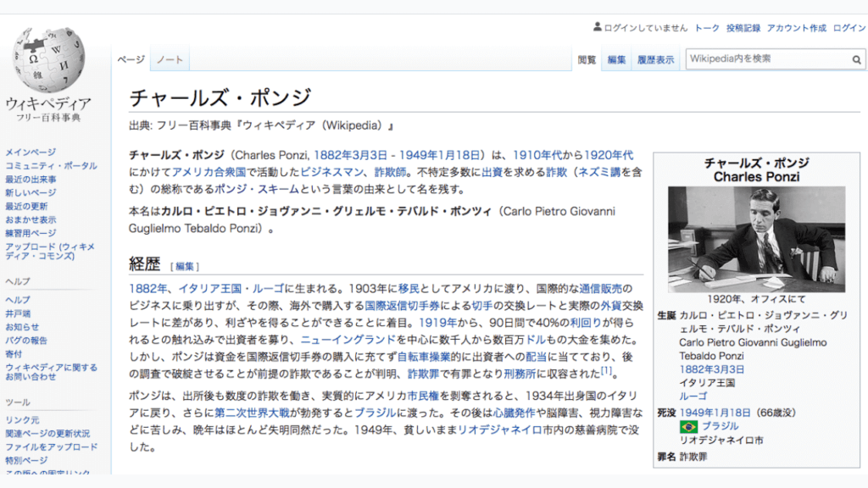Switch to the 編集 tab
Screen dimensions: 868x488
(616, 59)
